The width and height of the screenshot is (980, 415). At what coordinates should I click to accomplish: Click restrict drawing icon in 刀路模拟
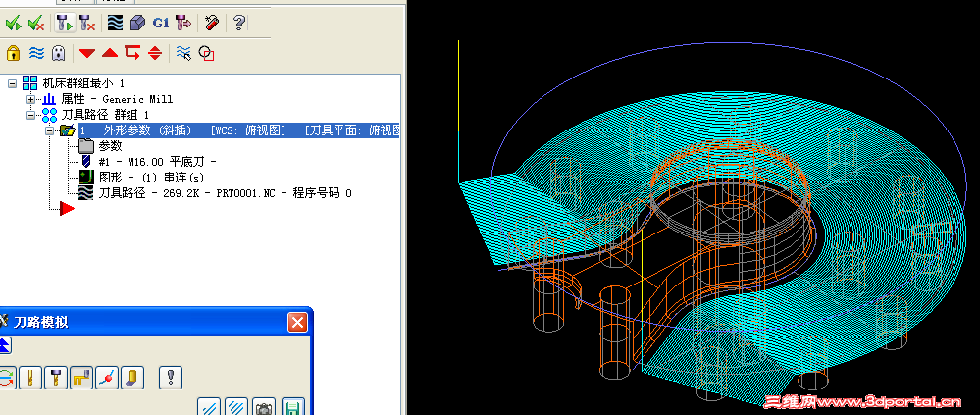209,407
